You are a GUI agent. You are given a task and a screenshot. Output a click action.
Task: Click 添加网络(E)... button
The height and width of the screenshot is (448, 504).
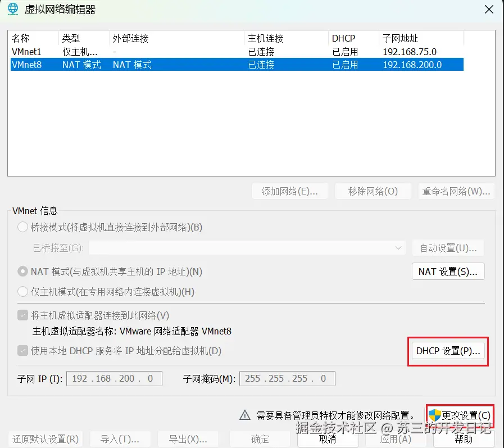(289, 191)
